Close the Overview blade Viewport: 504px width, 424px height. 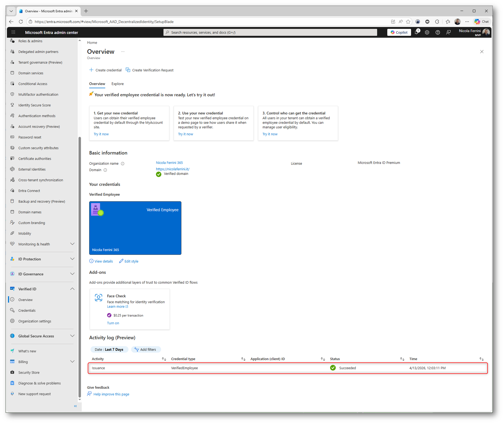tap(482, 52)
